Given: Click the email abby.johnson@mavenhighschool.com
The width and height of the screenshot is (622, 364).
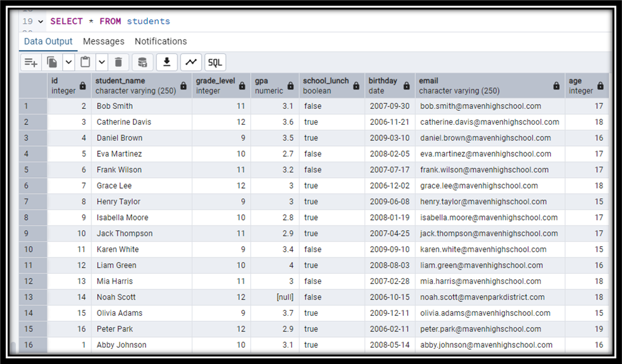Looking at the screenshot, I should coord(490,345).
